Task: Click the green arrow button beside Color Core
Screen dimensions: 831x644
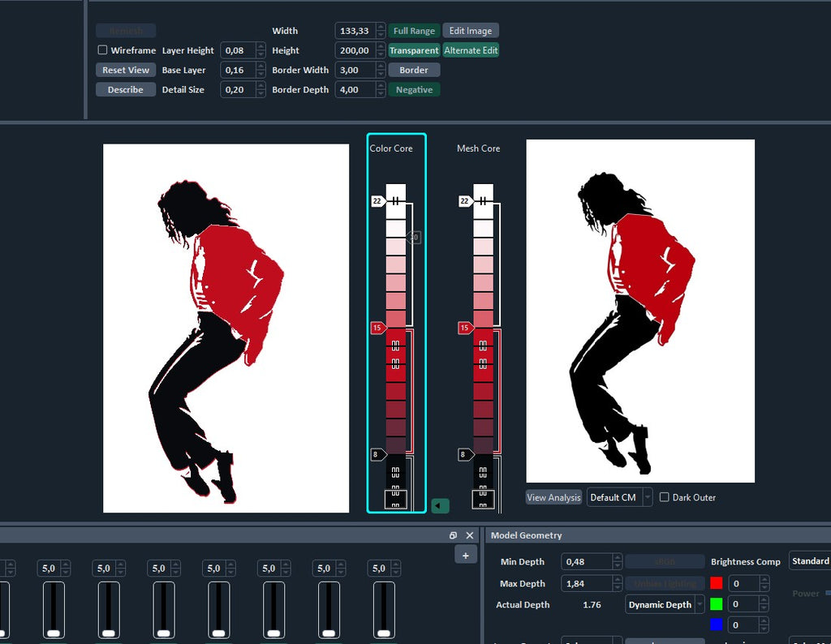Action: [440, 506]
